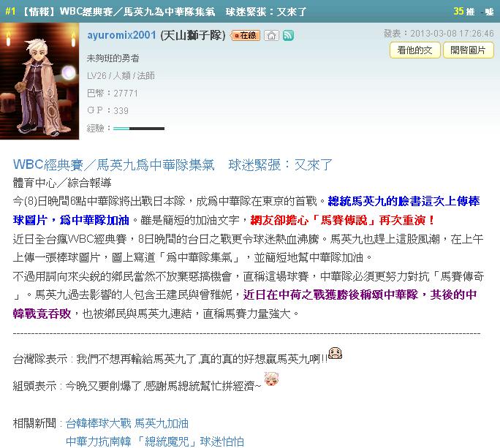Click the post title in header bar
The image size is (500, 448).
[x=164, y=12]
